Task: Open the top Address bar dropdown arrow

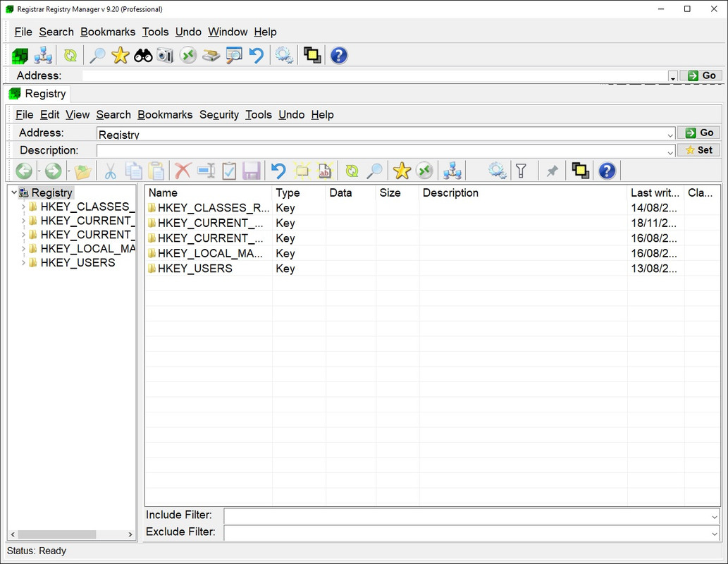Action: [673, 77]
